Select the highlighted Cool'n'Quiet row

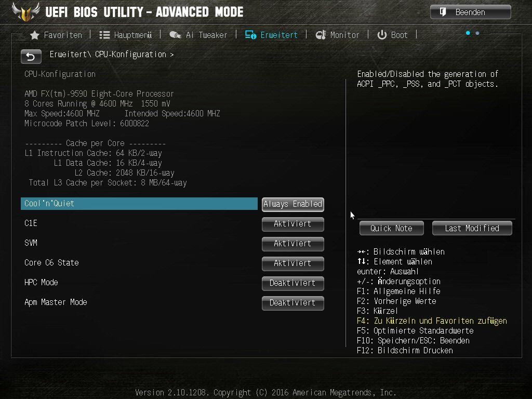click(139, 204)
